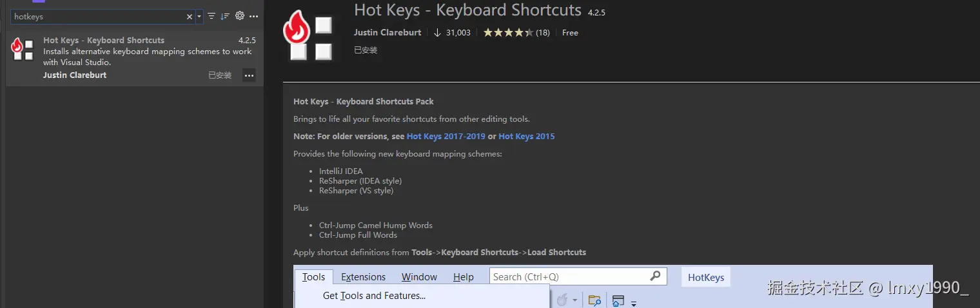The width and height of the screenshot is (980, 308).
Task: Select the Hot Keys flame icon in results list
Action: pos(23,50)
